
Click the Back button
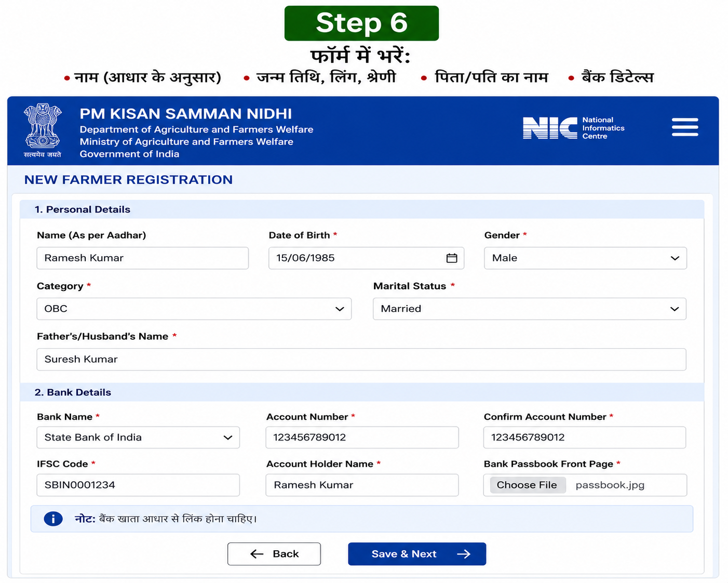pos(274,554)
